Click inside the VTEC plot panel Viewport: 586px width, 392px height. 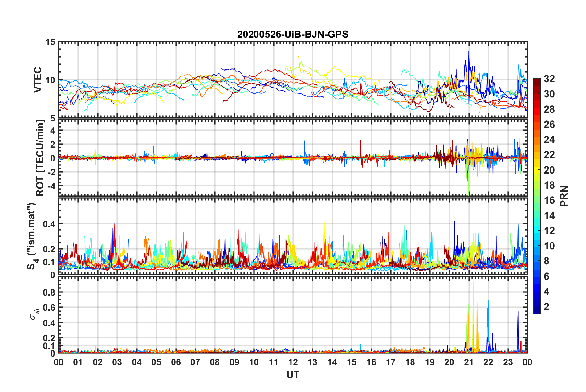[293, 80]
